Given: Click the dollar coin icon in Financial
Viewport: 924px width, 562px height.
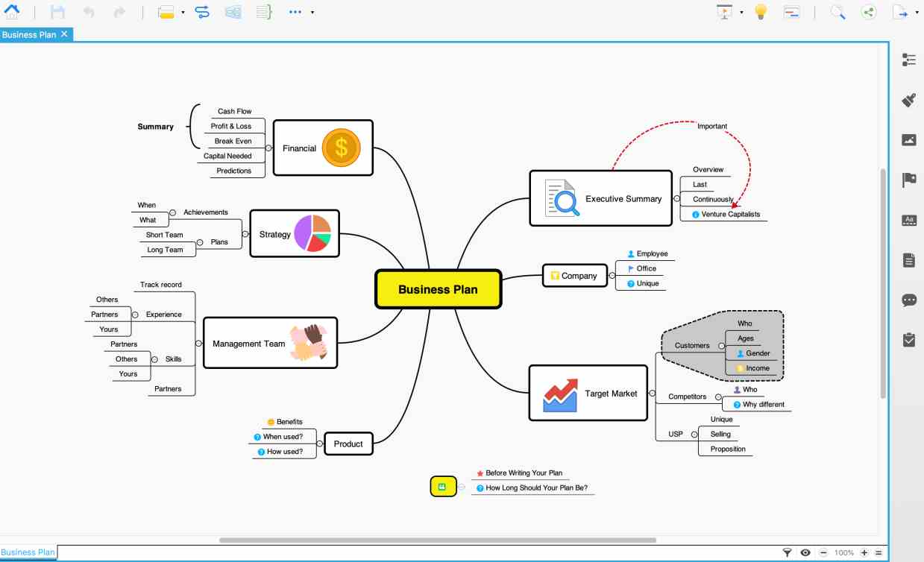Looking at the screenshot, I should coord(342,148).
